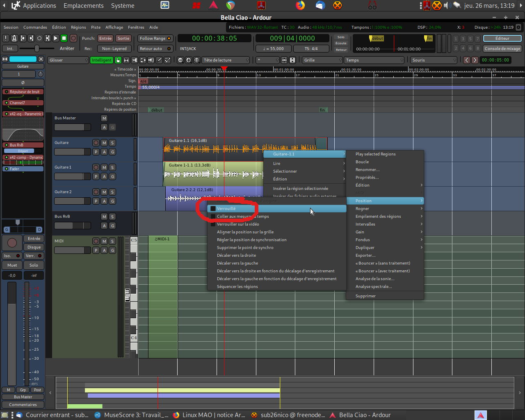
Task: Arm global recording with the record icon
Action: (73, 38)
